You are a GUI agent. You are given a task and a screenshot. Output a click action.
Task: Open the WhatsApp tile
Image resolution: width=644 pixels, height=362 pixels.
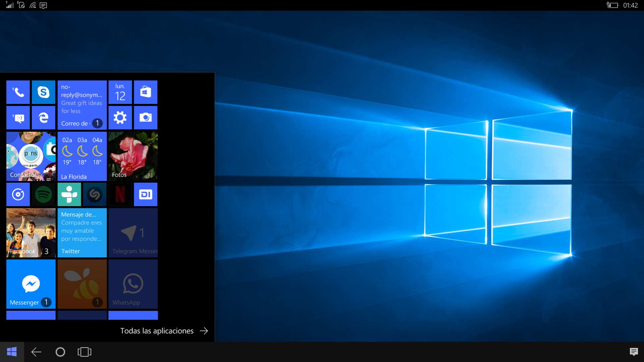(133, 284)
